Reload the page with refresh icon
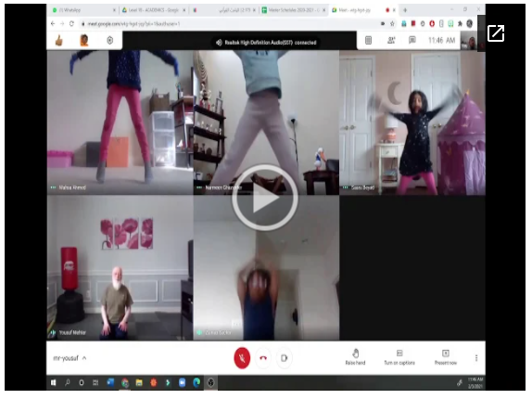The image size is (532, 399). pyautogui.click(x=71, y=23)
